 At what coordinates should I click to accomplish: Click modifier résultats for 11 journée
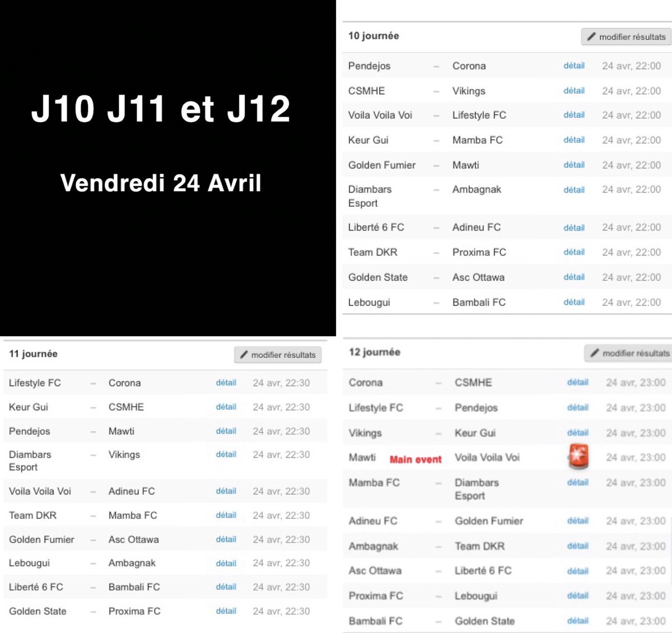click(x=278, y=355)
